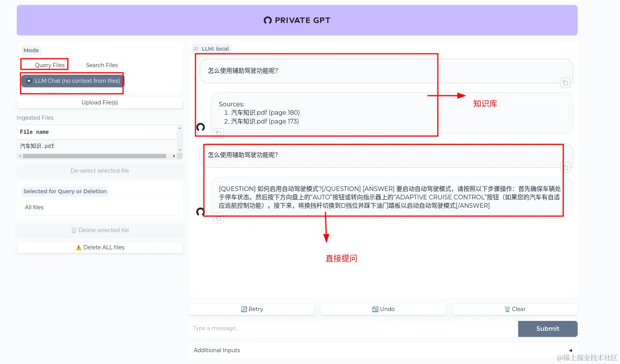Click the Delete selected file button
The width and height of the screenshot is (620, 364).
click(100, 230)
